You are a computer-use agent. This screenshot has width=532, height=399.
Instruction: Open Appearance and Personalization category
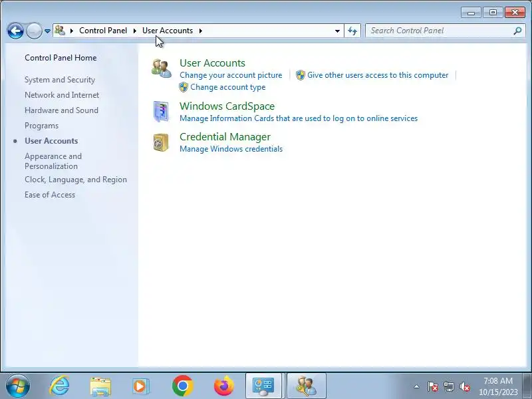tap(53, 161)
